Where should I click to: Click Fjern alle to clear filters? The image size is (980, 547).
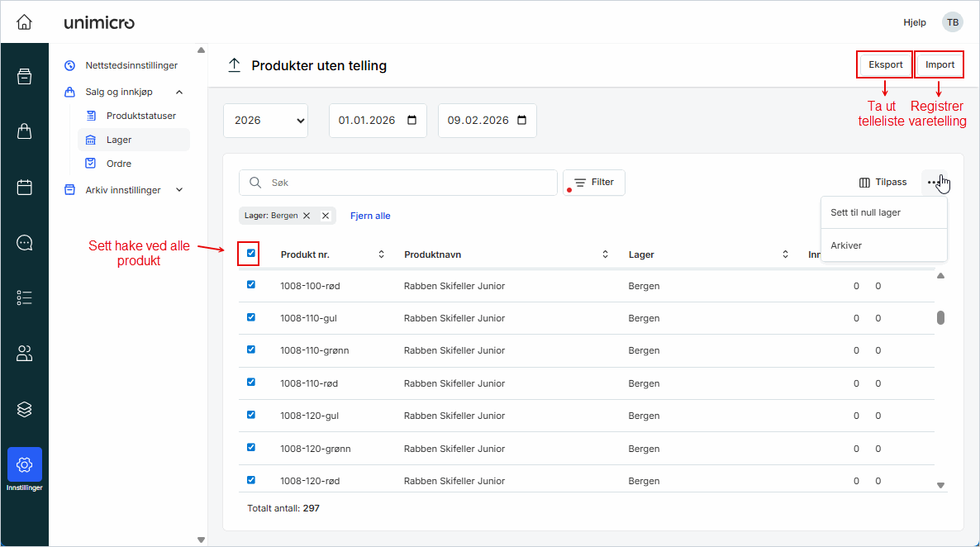[x=369, y=215]
